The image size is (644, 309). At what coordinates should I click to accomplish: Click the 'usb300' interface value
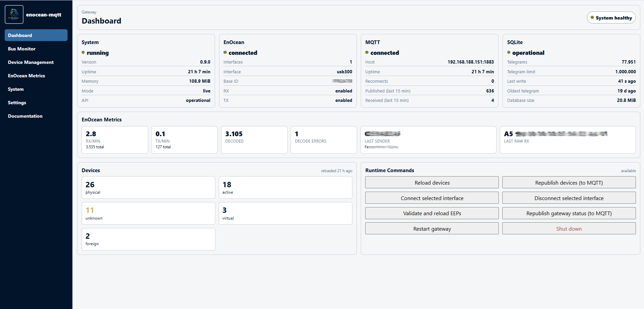tap(344, 72)
